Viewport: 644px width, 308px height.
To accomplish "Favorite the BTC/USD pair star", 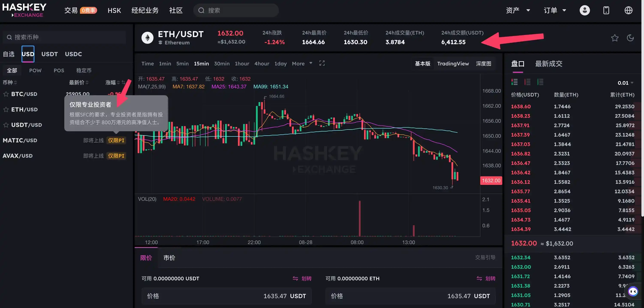I will pos(6,94).
